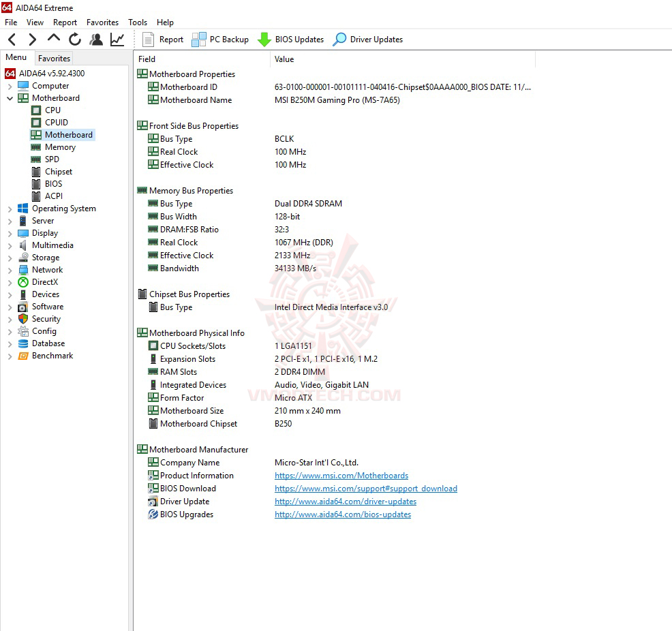Select the Chipset tree item
The height and width of the screenshot is (631, 672).
click(x=59, y=171)
